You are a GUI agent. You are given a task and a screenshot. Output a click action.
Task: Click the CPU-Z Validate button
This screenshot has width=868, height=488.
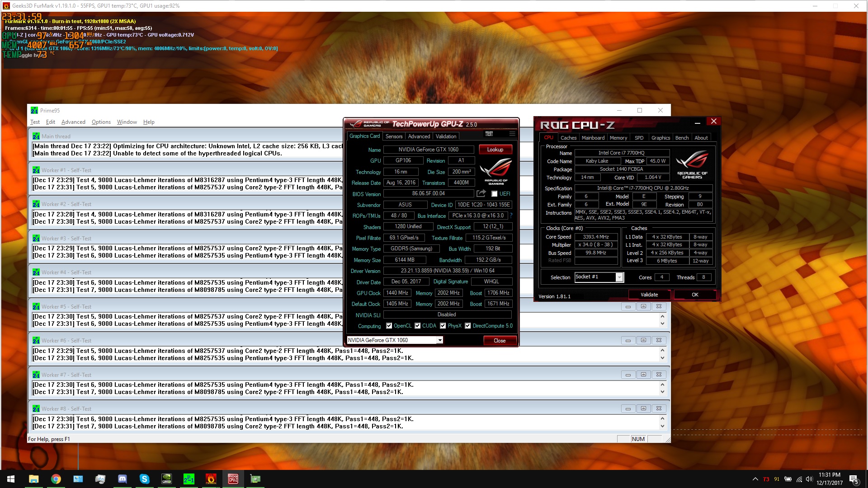click(649, 295)
